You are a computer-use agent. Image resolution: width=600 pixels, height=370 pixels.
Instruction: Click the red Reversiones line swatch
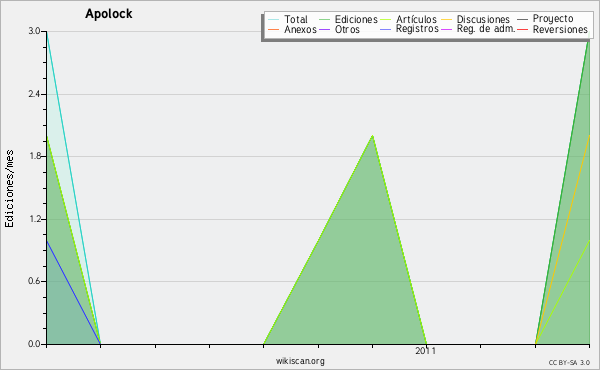click(522, 29)
